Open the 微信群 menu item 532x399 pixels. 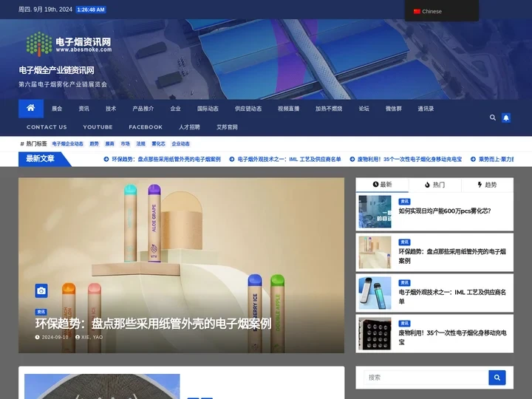click(394, 109)
